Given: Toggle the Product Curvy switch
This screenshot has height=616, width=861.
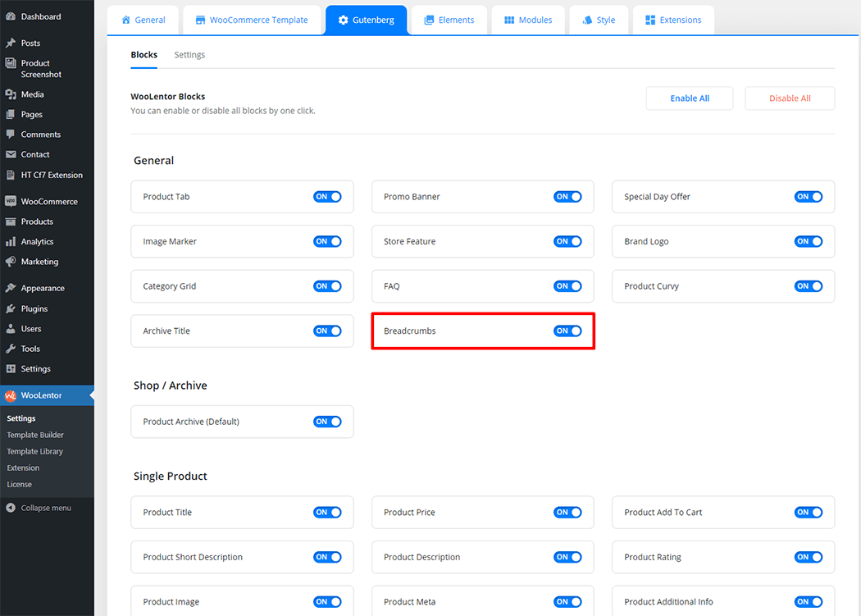Looking at the screenshot, I should coord(809,286).
